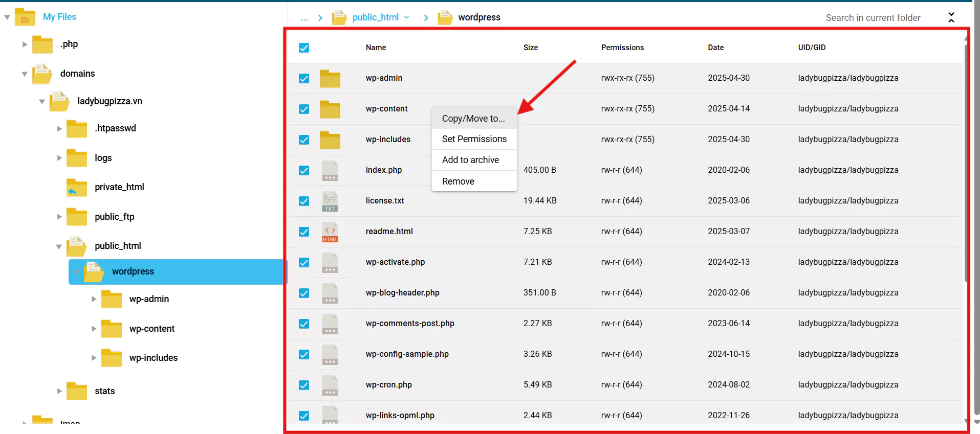Click the Search in current folder field
Screen dimensions: 980x434
(x=873, y=18)
